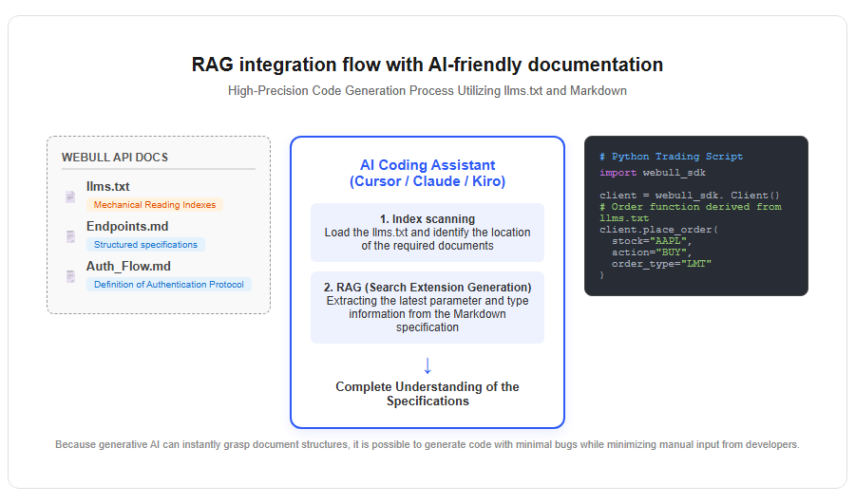Screen dimensions: 855x504
Task: Click the client.place_order code line
Action: (x=658, y=230)
